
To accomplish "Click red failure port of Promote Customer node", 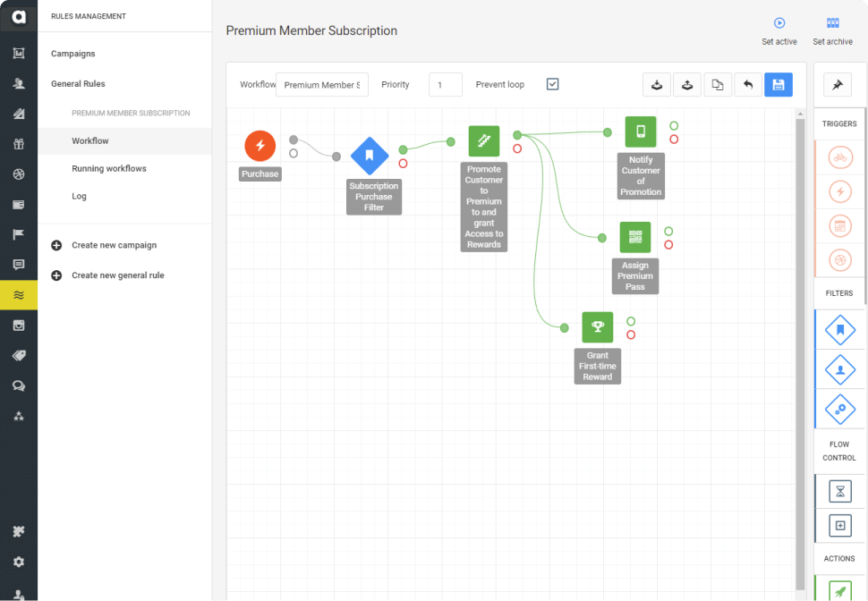I will tap(517, 148).
